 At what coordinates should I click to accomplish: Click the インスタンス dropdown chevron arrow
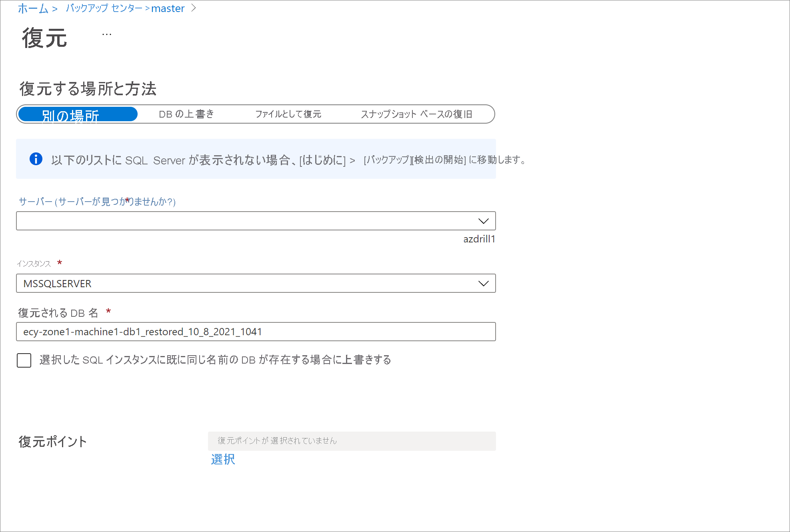[x=483, y=284]
